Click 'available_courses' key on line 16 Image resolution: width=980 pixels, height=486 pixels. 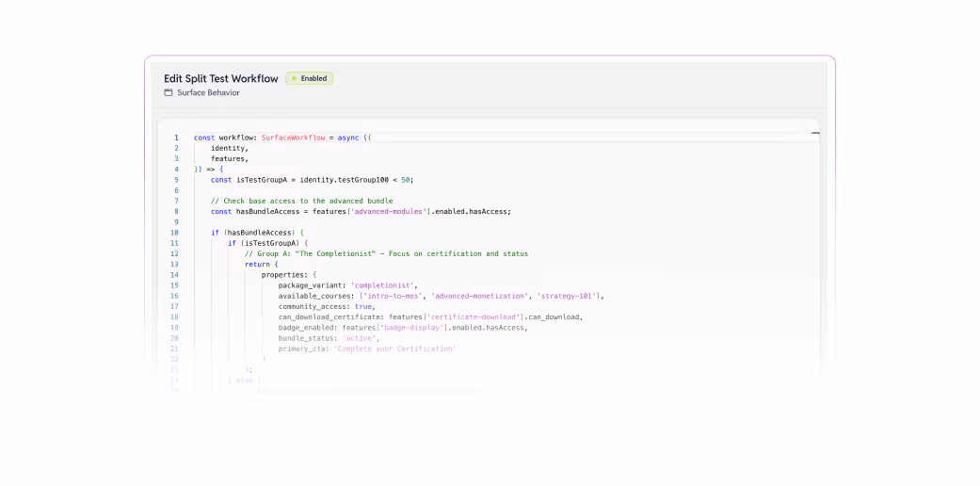(314, 296)
